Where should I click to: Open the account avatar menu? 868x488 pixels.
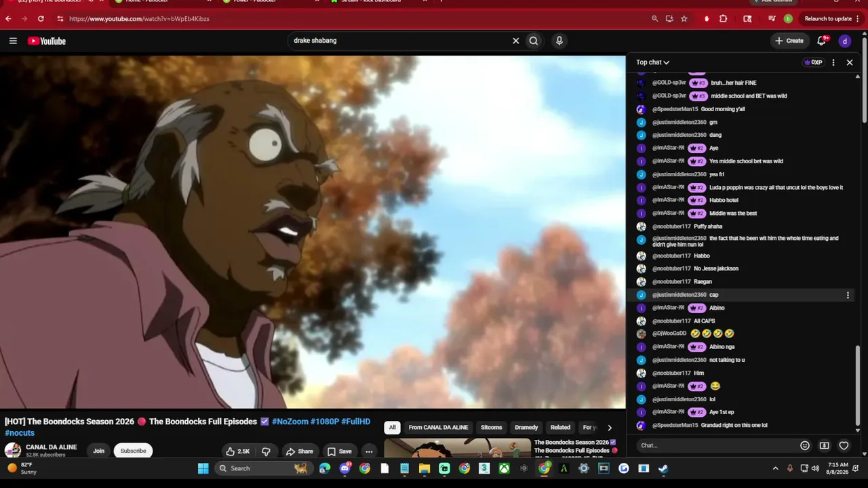[845, 41]
